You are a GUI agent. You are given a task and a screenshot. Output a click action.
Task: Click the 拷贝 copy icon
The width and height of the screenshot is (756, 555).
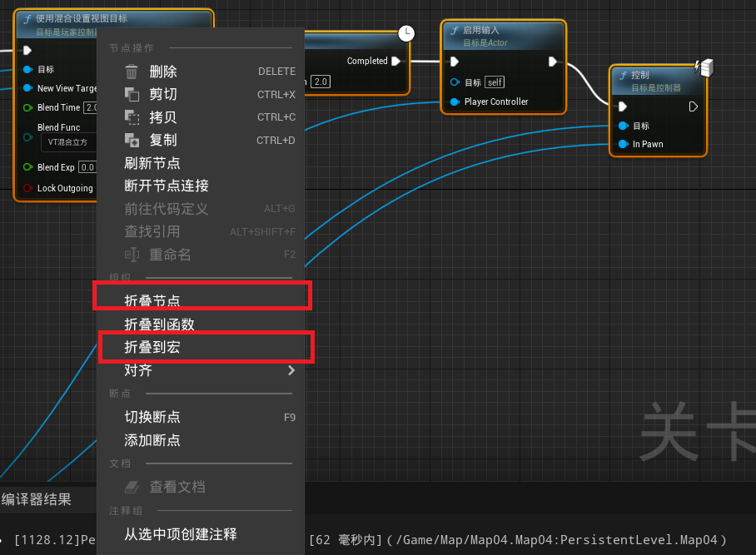click(x=132, y=117)
